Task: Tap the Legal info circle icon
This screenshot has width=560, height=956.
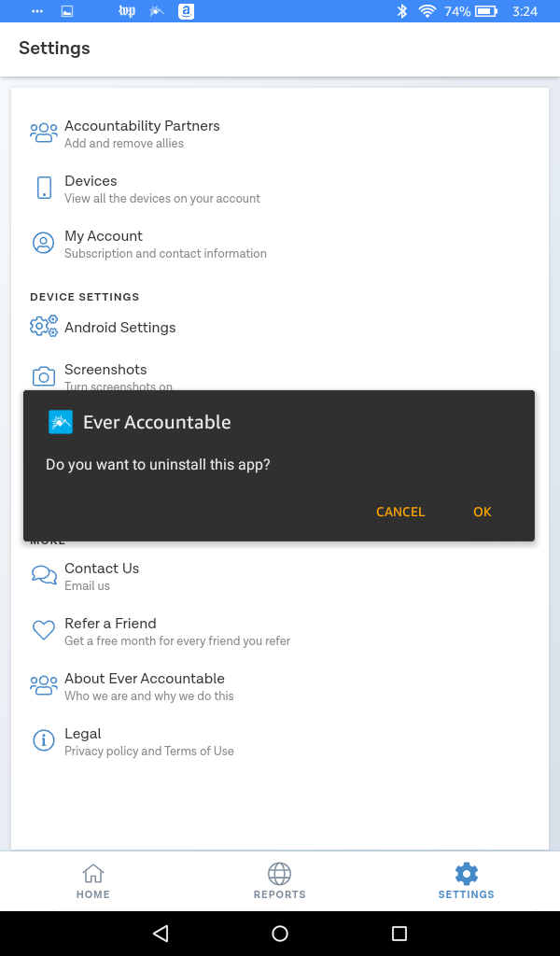Action: tap(44, 740)
